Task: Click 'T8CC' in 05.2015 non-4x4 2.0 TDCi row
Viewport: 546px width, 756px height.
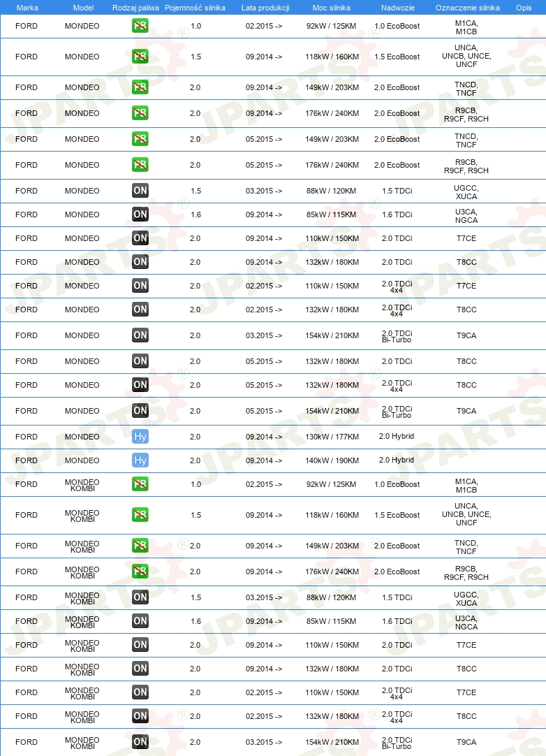Action: (466, 362)
